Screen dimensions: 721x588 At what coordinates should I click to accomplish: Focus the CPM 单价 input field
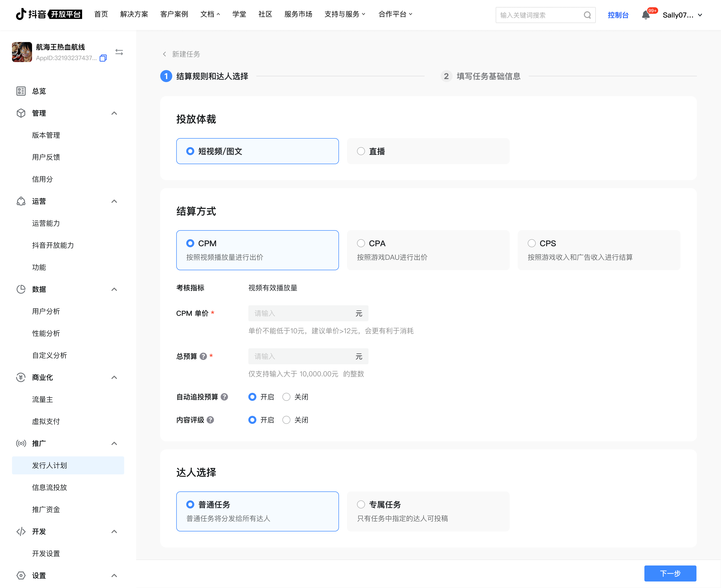coord(308,313)
